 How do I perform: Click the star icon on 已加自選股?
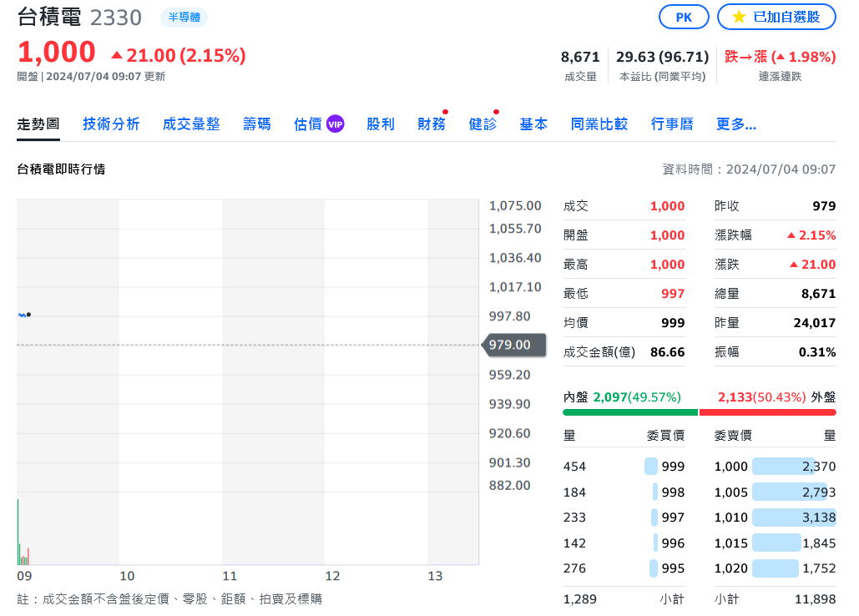[739, 17]
